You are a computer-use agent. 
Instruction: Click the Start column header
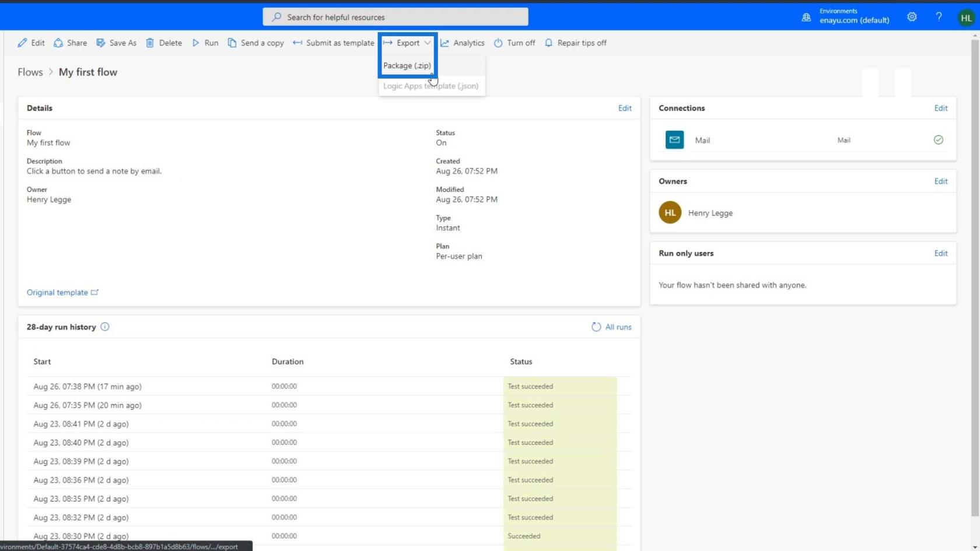42,362
